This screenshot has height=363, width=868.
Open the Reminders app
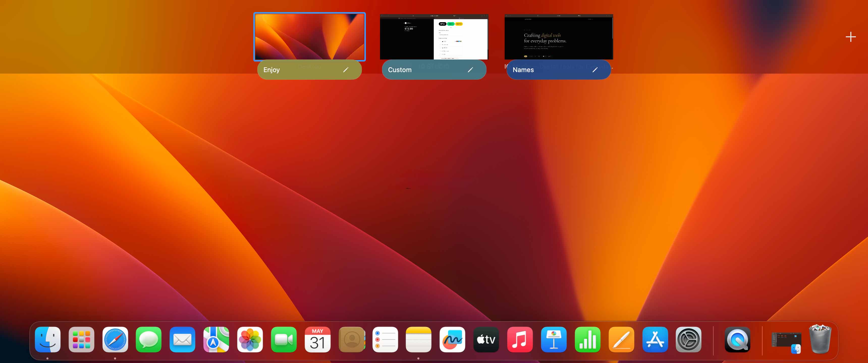tap(385, 339)
